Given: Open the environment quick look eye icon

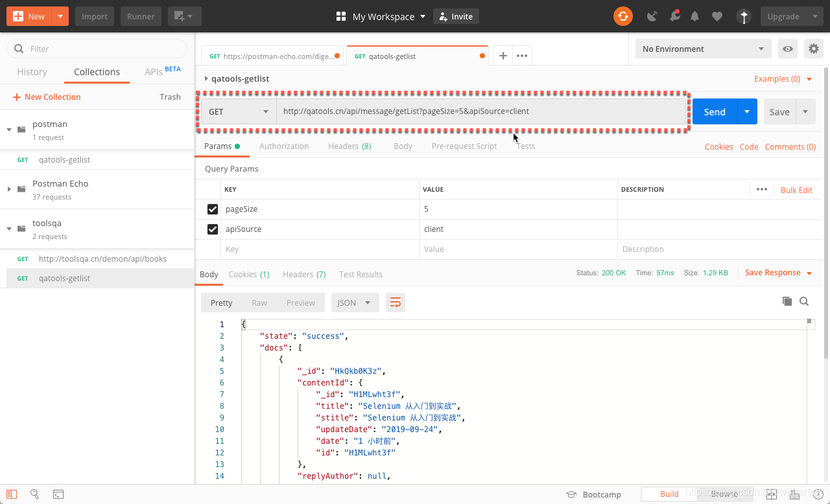Looking at the screenshot, I should point(788,49).
